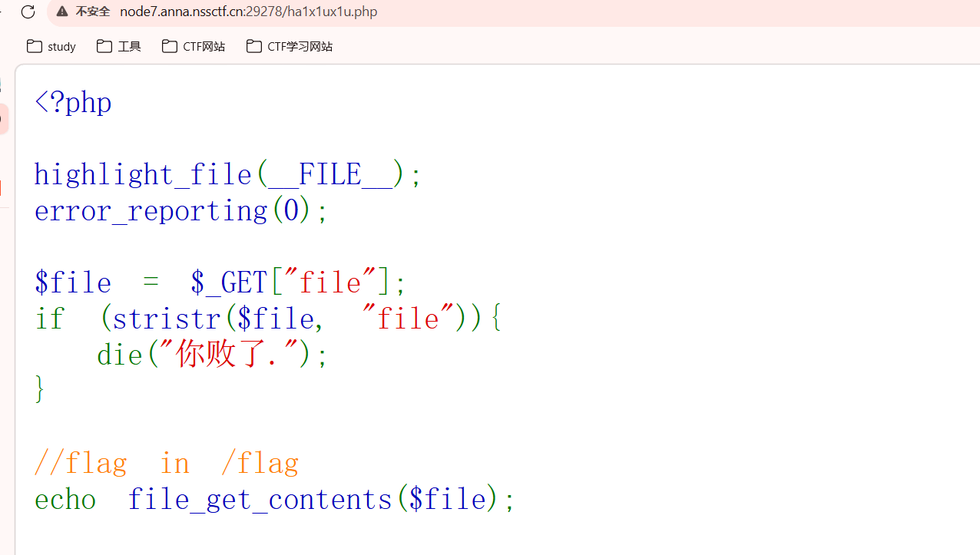Click the $_GET variable text in code
Viewport: 980px width, 555px height.
point(228,282)
